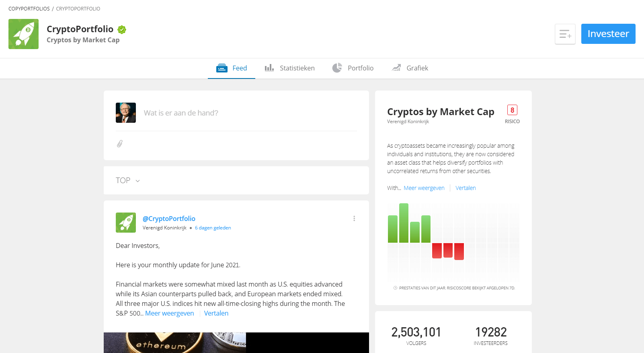This screenshot has width=644, height=353.
Task: Click the 'Cryptos by Market Cap' card title
Action: click(x=441, y=111)
